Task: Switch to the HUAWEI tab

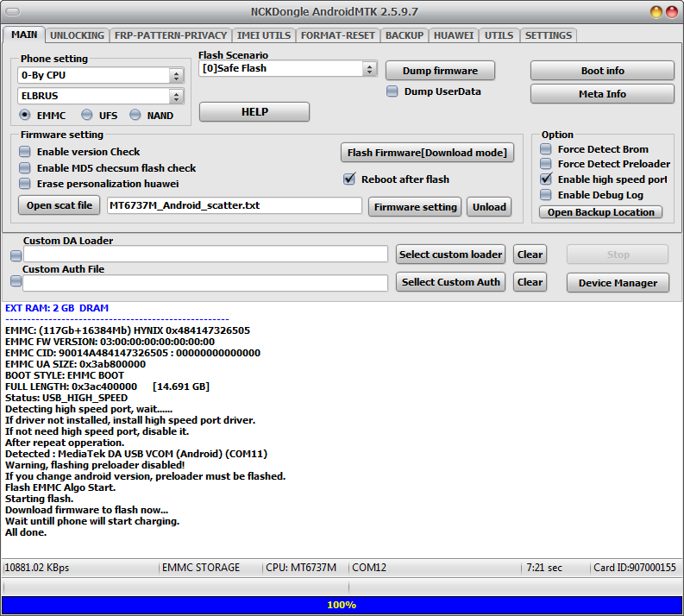Action: (x=453, y=35)
